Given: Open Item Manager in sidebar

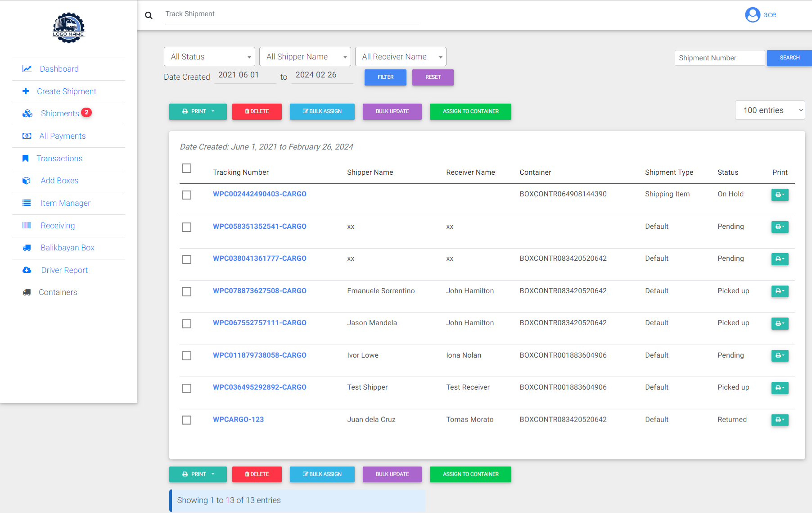Looking at the screenshot, I should pos(65,203).
